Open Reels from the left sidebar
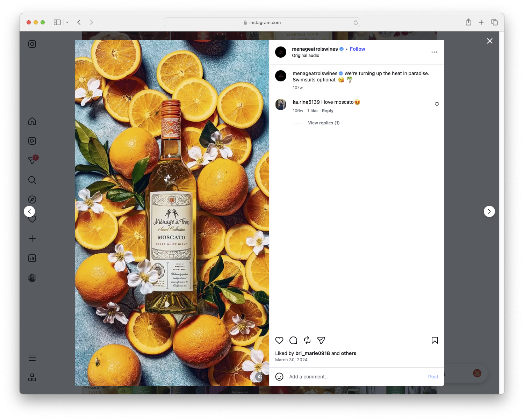524x420 pixels. coord(32,141)
